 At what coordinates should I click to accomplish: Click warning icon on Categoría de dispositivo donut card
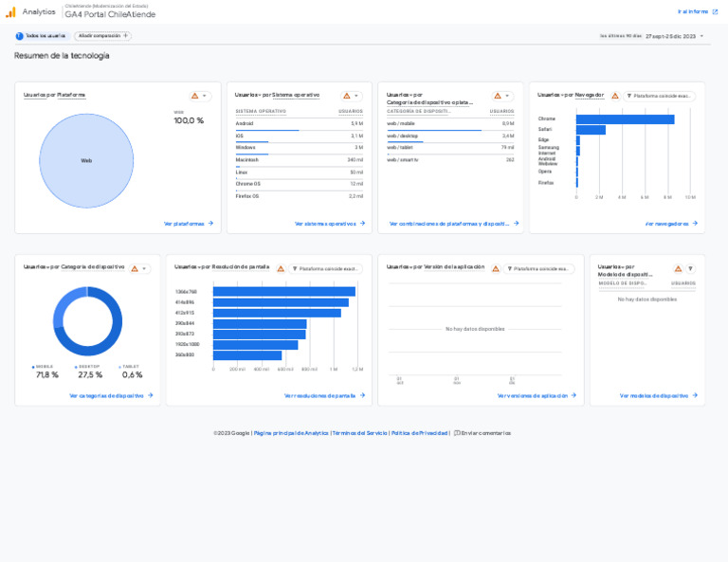135,268
